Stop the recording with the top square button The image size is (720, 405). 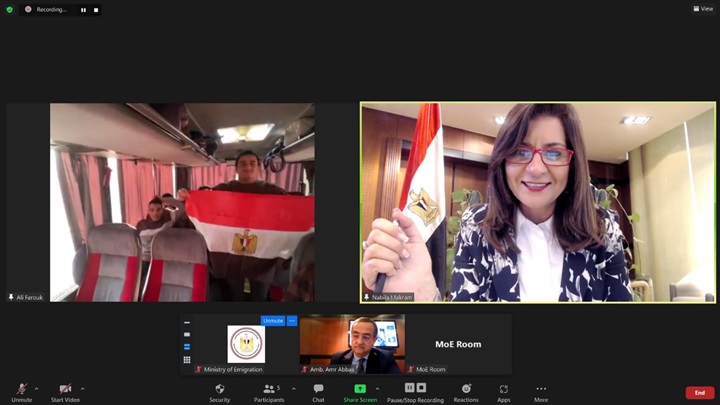96,10
